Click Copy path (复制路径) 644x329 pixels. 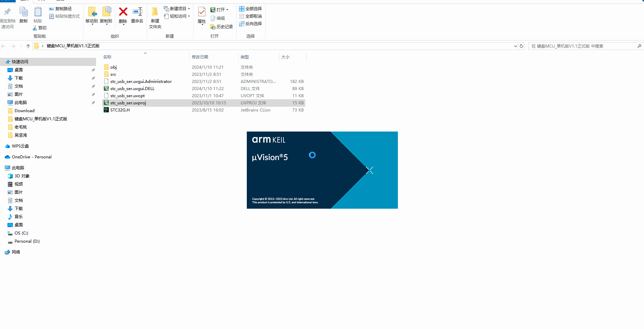click(60, 9)
